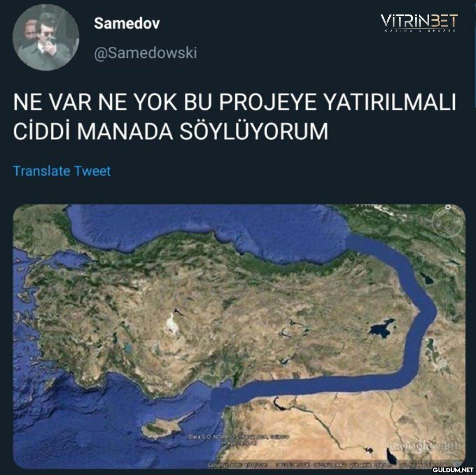Click Lake Urmia east of the canal
Screen dimensions: 476x475
point(431,346)
